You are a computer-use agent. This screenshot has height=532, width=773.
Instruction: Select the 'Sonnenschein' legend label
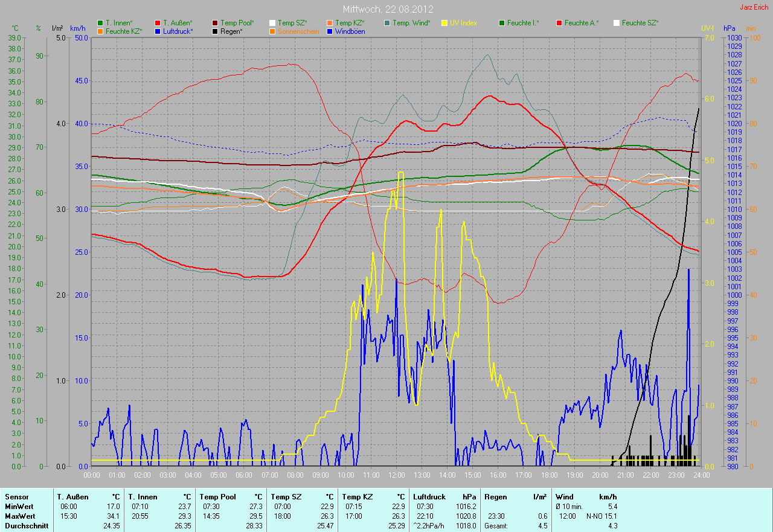(298, 31)
